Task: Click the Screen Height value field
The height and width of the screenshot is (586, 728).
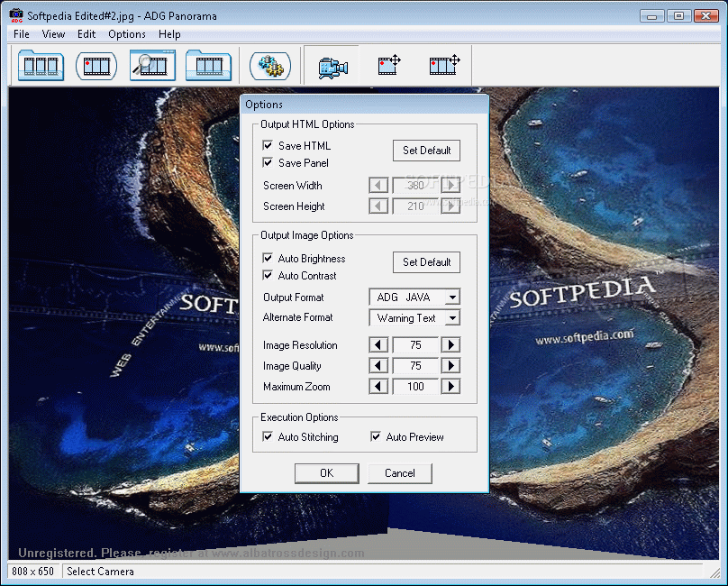Action: coord(415,206)
